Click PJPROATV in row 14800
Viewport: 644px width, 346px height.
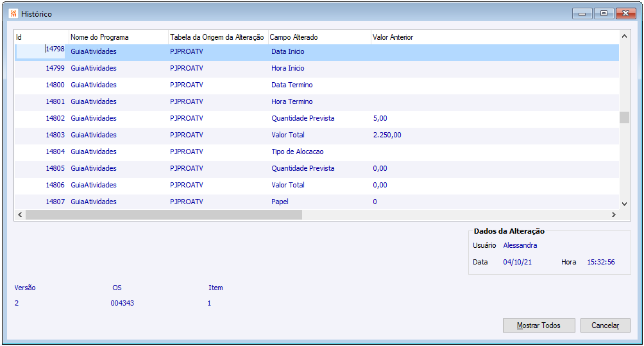point(187,85)
